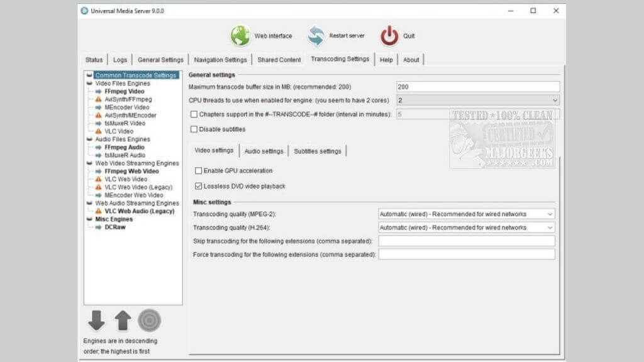
Task: Click arrow icon beside tsMuxeR Audio
Action: pos(99,155)
